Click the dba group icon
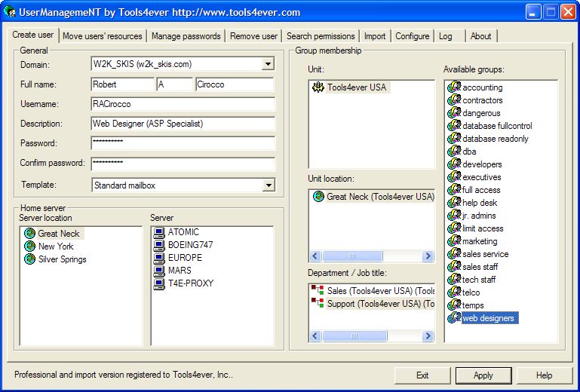Screen dimensions: 580x392 pyautogui.click(x=454, y=152)
